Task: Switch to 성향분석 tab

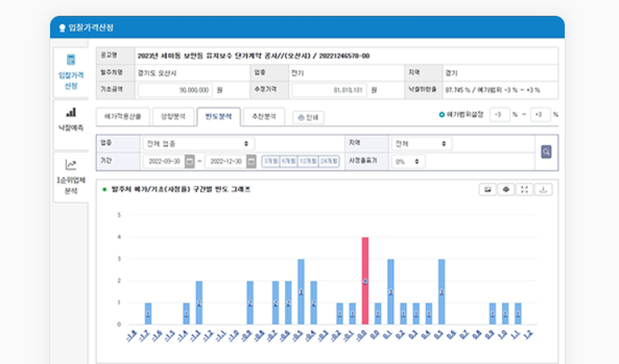Action: point(173,117)
